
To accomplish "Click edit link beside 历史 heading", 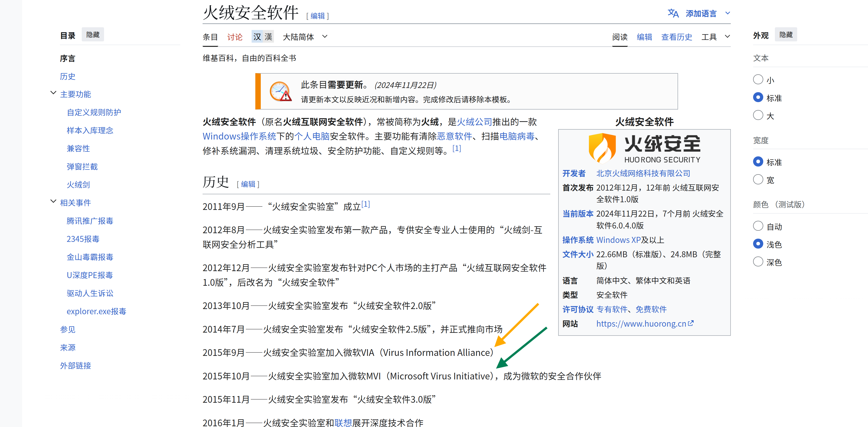I will (248, 184).
